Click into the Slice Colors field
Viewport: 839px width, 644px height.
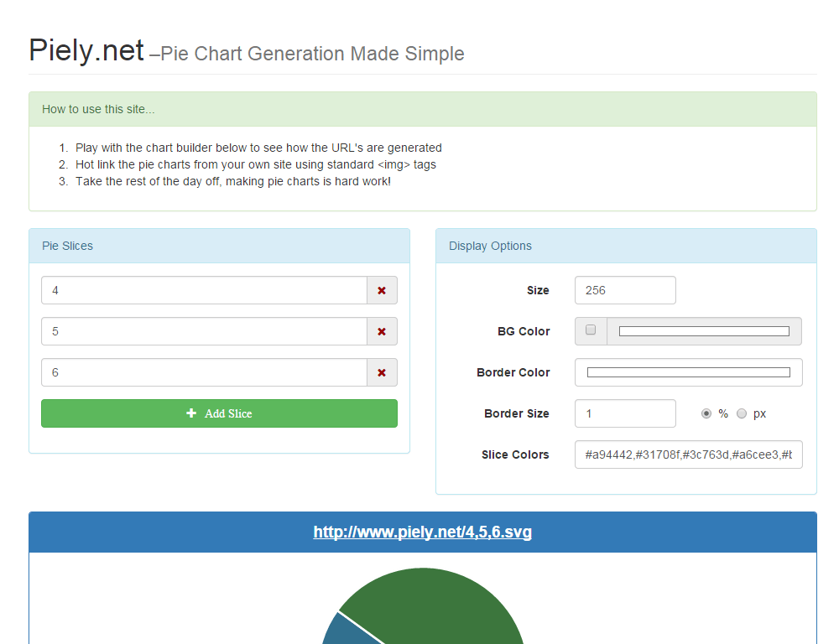(689, 454)
